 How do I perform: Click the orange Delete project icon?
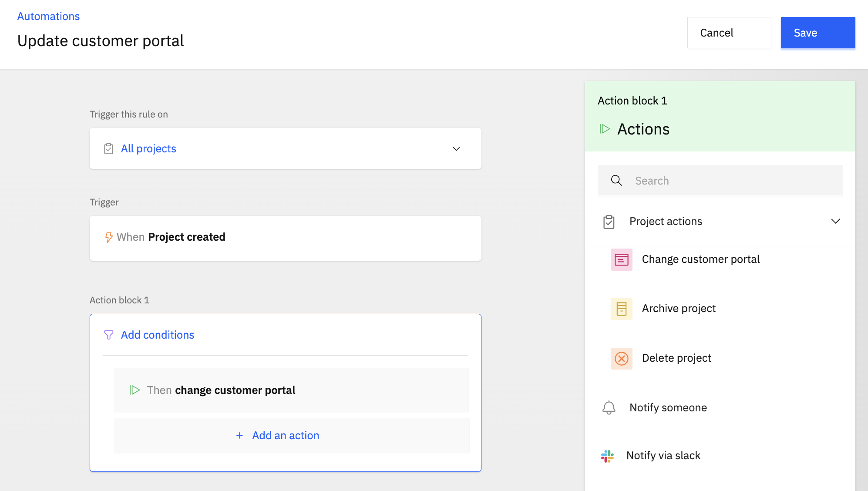[621, 359]
